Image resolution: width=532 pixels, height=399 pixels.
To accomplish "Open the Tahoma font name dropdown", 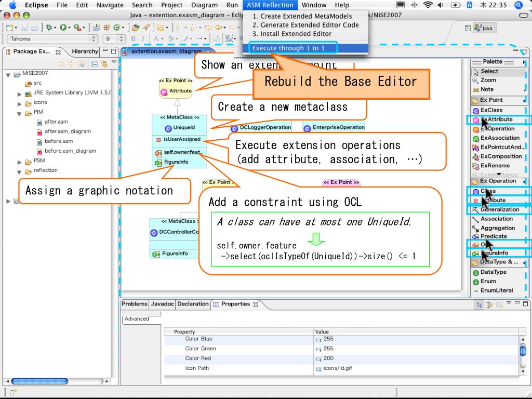I will (x=94, y=39).
